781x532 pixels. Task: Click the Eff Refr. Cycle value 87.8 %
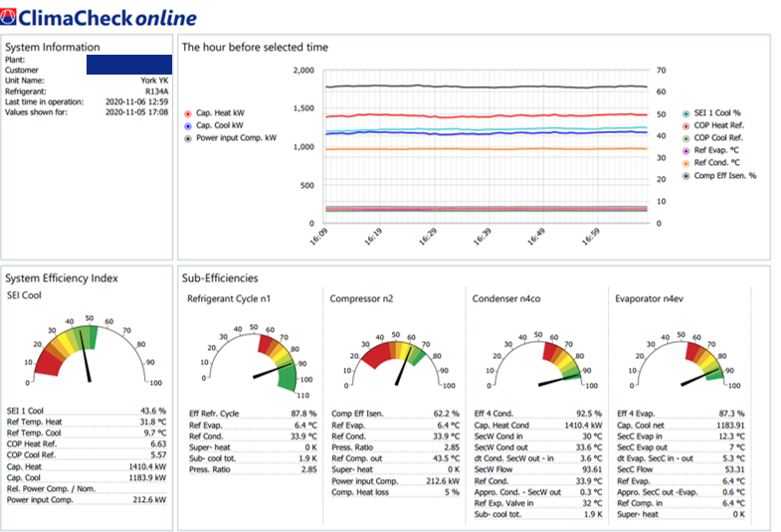(303, 414)
